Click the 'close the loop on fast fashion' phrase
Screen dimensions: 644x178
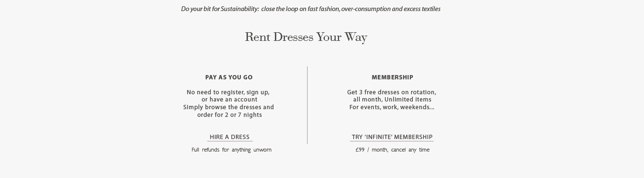tap(300, 9)
